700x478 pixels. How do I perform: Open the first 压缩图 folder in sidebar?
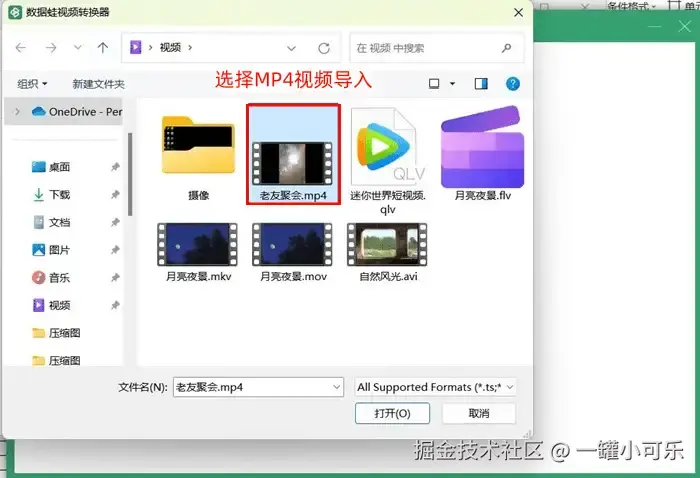click(56, 333)
